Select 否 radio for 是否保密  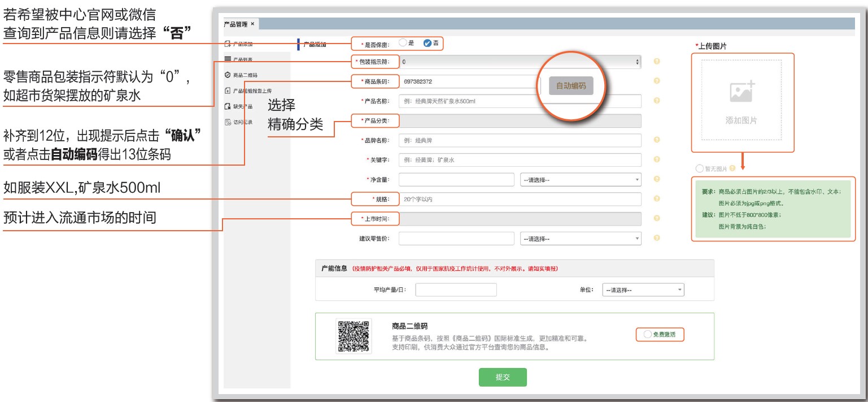click(x=427, y=43)
